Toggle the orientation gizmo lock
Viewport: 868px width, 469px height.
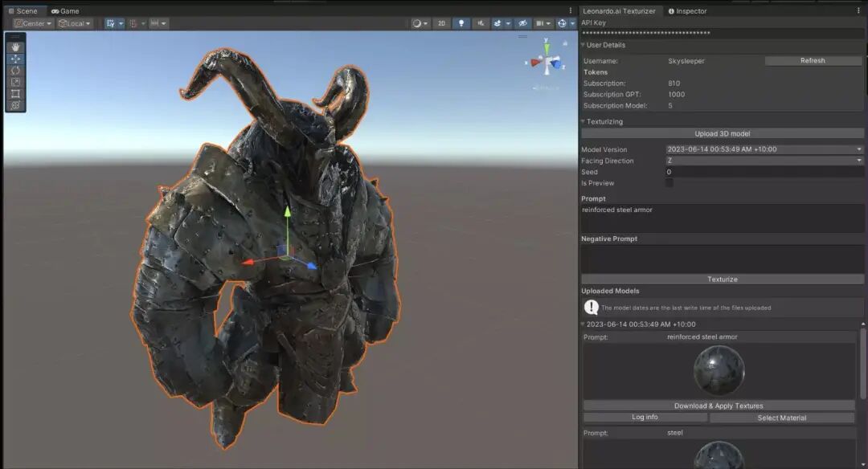tap(565, 43)
